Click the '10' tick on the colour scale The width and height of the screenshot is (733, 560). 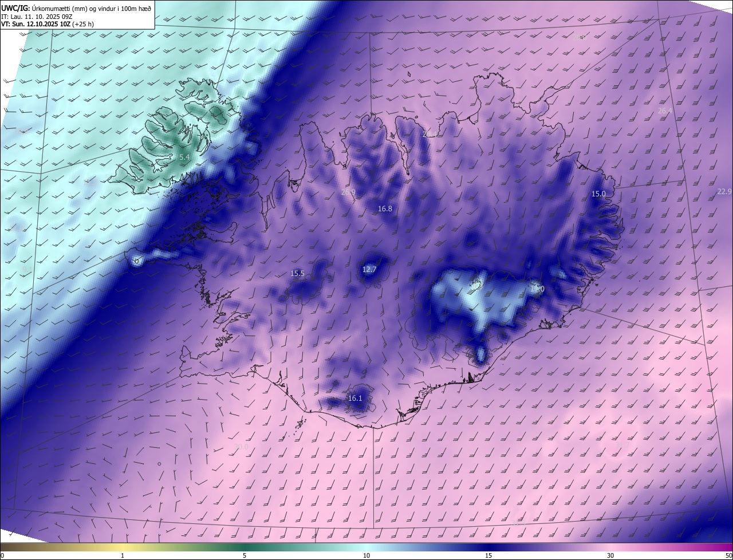coord(366,556)
